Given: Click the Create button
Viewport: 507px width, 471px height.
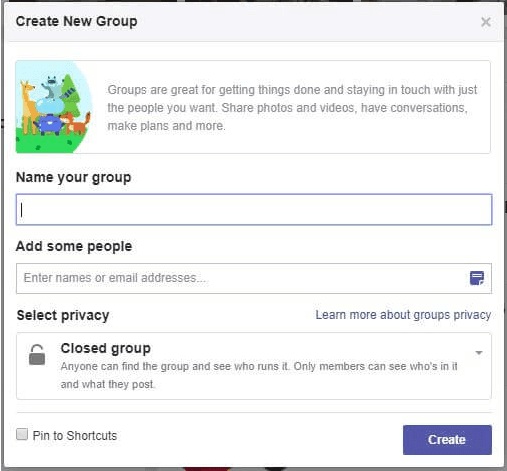Looking at the screenshot, I should click(447, 440).
